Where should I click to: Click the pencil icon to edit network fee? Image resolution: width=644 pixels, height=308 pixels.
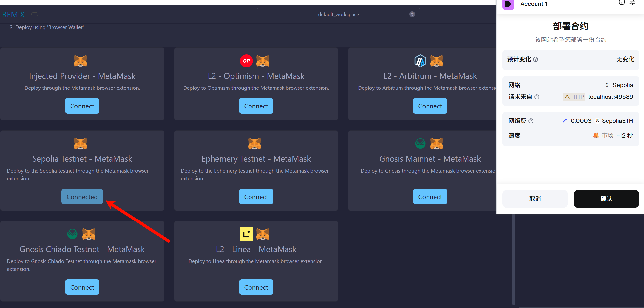565,121
